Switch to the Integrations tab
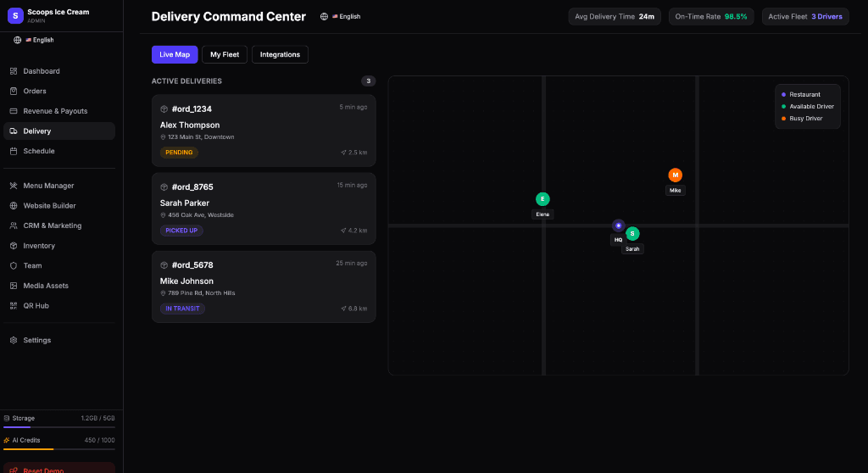Screen dimensions: 868x473 pyautogui.click(x=280, y=54)
